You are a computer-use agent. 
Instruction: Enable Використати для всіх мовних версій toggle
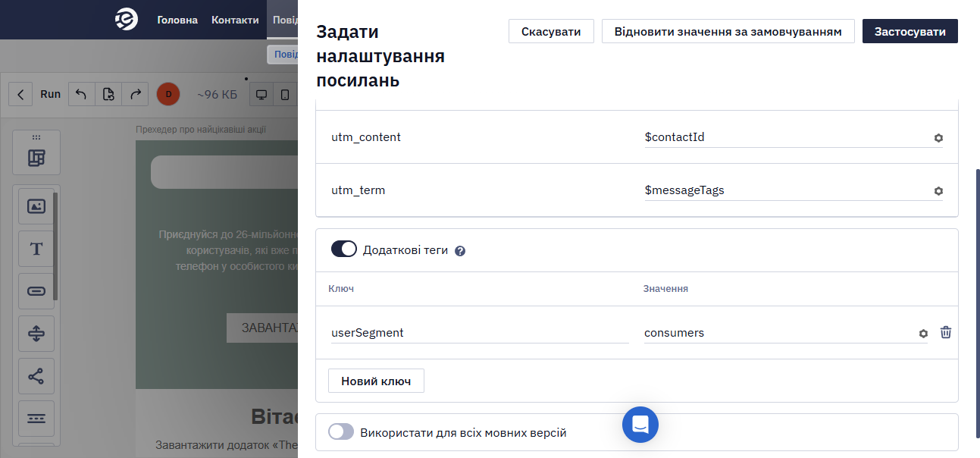click(341, 431)
